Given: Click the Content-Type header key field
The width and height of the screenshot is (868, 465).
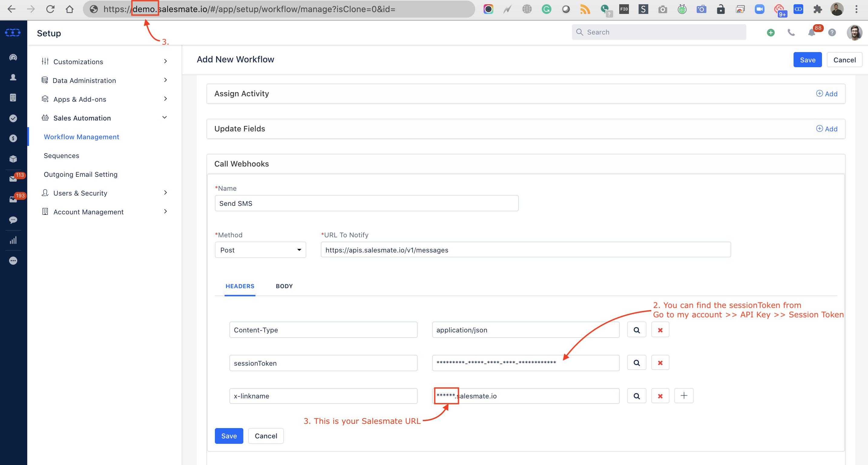Looking at the screenshot, I should (324, 330).
